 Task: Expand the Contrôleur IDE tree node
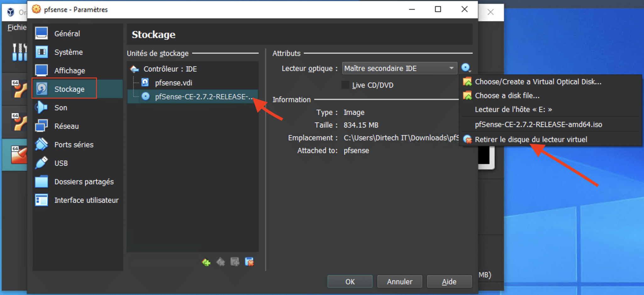(134, 69)
